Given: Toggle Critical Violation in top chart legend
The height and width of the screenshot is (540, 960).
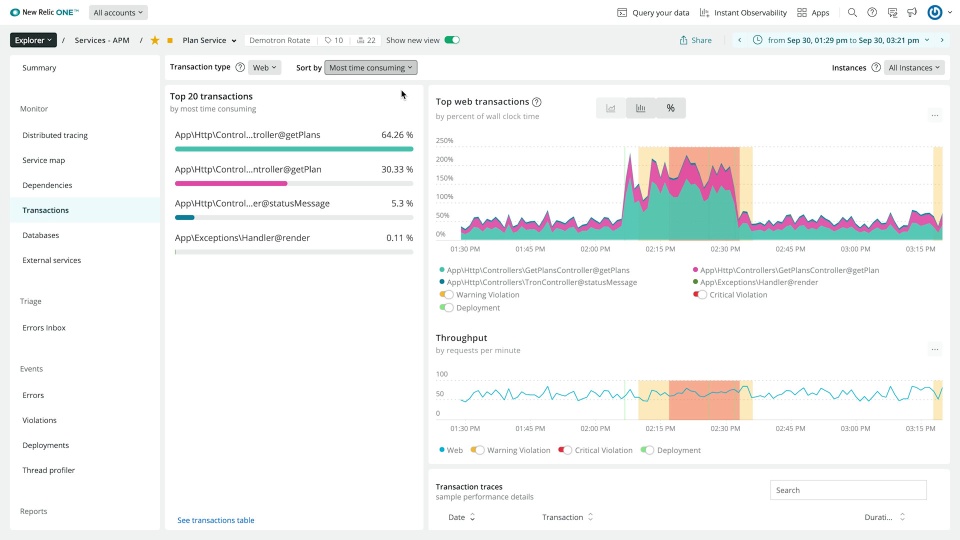Looking at the screenshot, I should (x=700, y=295).
